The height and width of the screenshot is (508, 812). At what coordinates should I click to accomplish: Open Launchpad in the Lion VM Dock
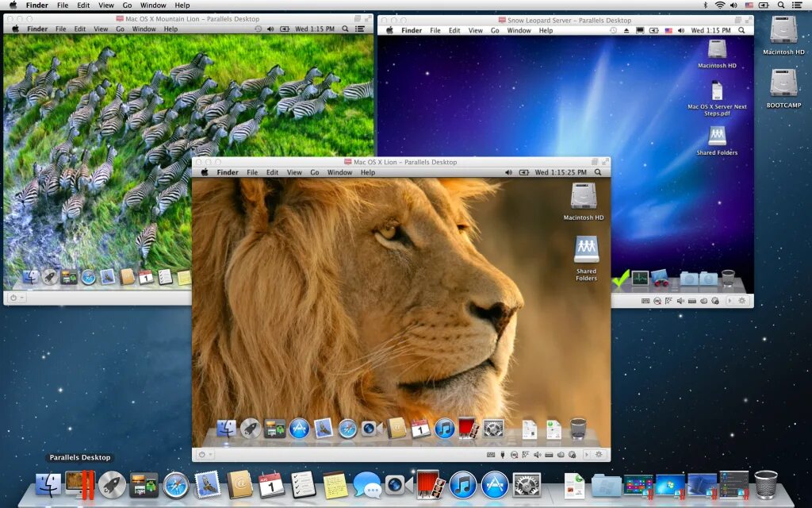tap(251, 429)
